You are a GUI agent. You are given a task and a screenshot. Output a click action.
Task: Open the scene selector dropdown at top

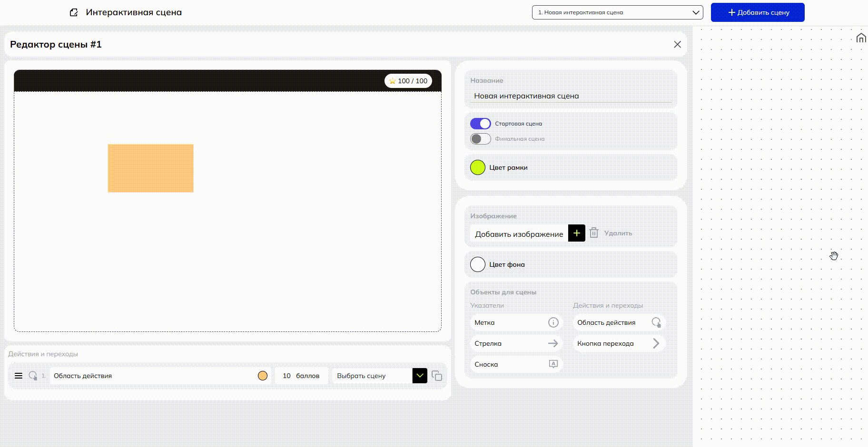tap(617, 12)
